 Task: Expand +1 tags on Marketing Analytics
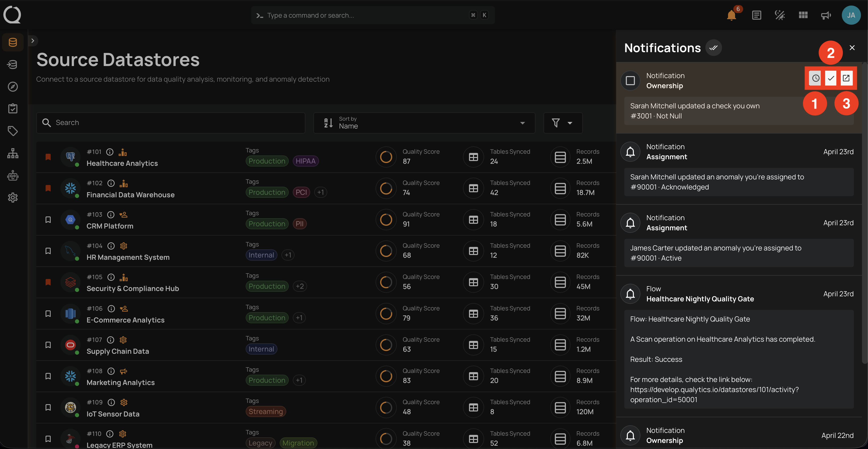point(299,380)
